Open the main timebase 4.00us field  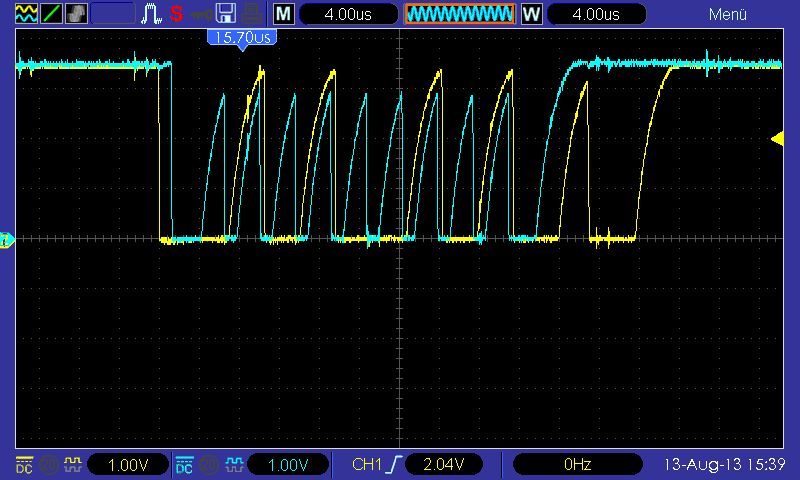click(348, 14)
